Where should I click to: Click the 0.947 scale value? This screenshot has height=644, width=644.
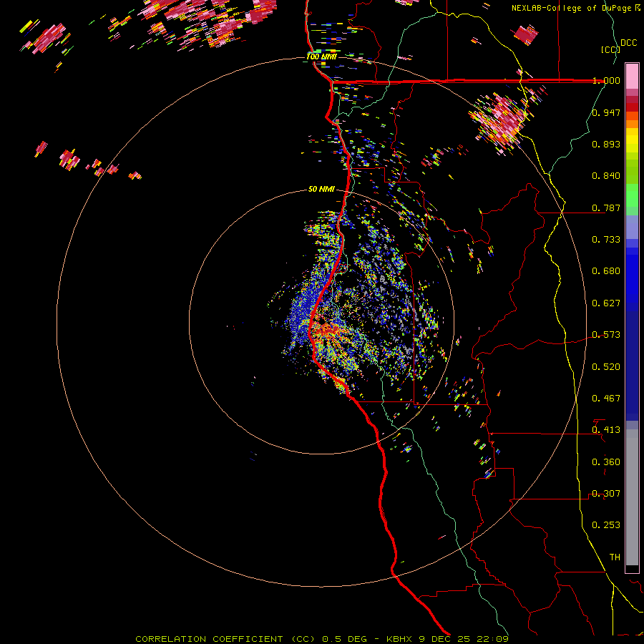tap(606, 112)
